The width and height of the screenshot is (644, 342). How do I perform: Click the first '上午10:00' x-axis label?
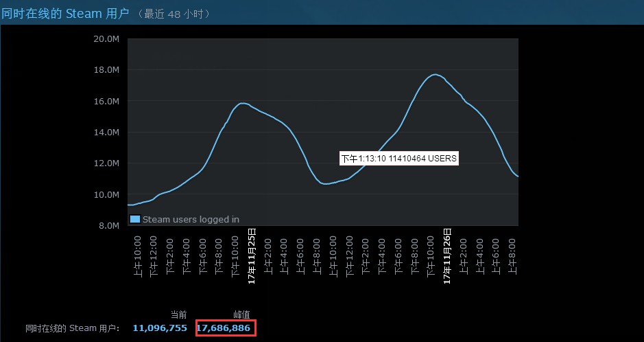point(138,256)
